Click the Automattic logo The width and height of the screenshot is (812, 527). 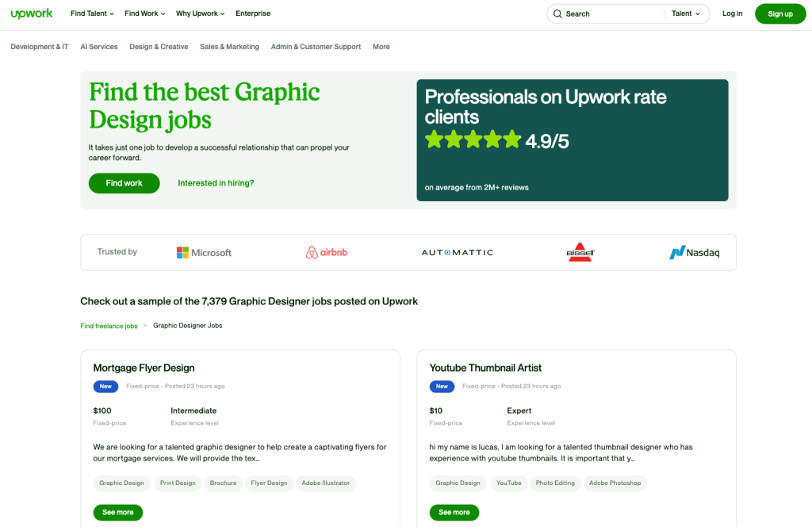click(x=458, y=253)
